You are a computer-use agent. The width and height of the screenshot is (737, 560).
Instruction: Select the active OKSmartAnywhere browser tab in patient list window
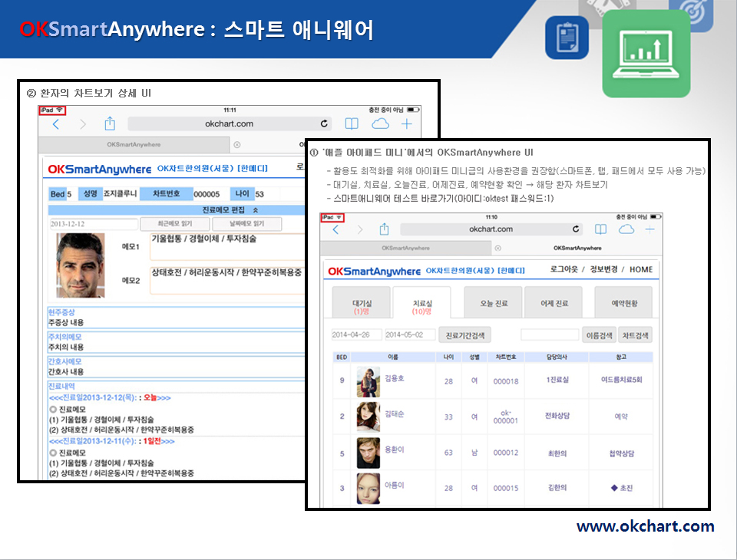577,248
